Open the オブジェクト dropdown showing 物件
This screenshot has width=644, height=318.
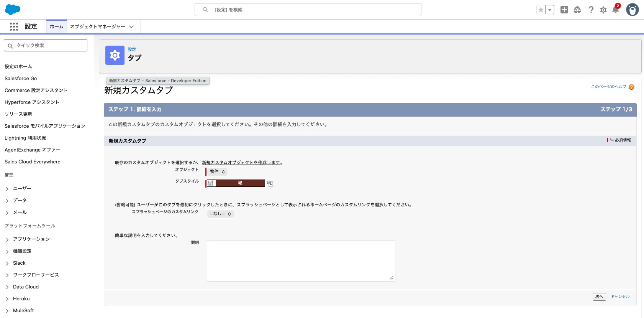pyautogui.click(x=218, y=172)
